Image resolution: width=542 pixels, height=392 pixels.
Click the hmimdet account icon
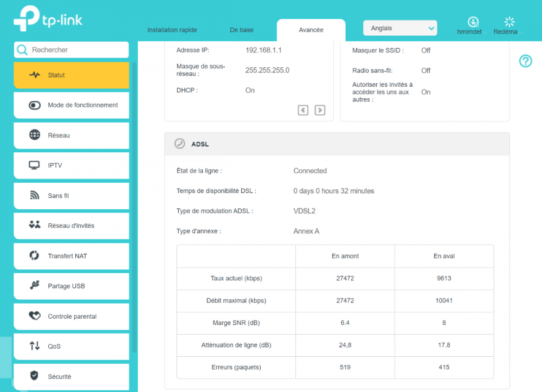(473, 22)
